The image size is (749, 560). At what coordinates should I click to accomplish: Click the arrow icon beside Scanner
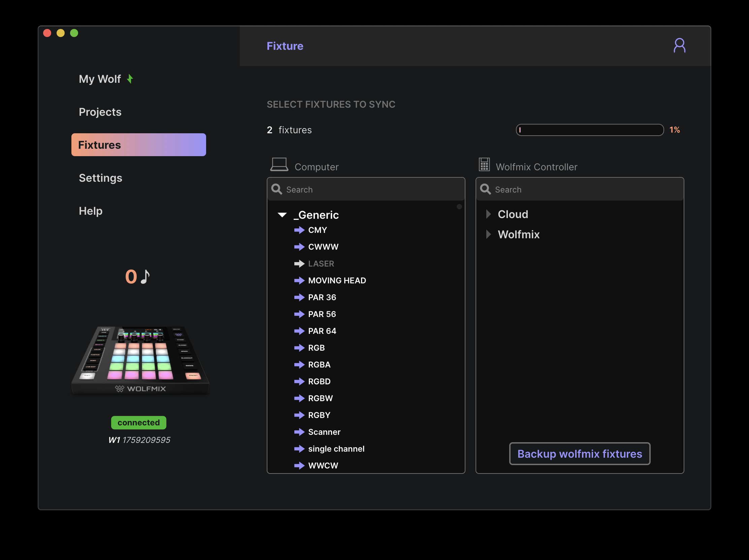299,432
